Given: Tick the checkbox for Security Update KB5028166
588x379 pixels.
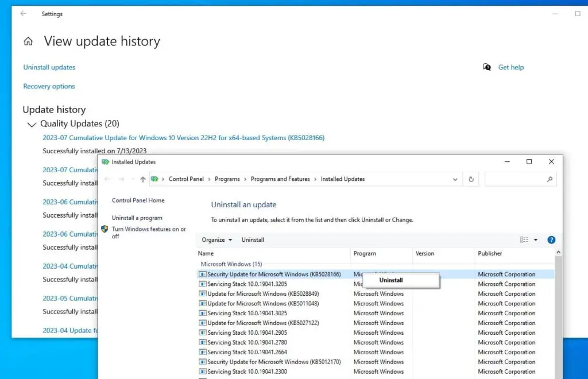Looking at the screenshot, I should [202, 274].
